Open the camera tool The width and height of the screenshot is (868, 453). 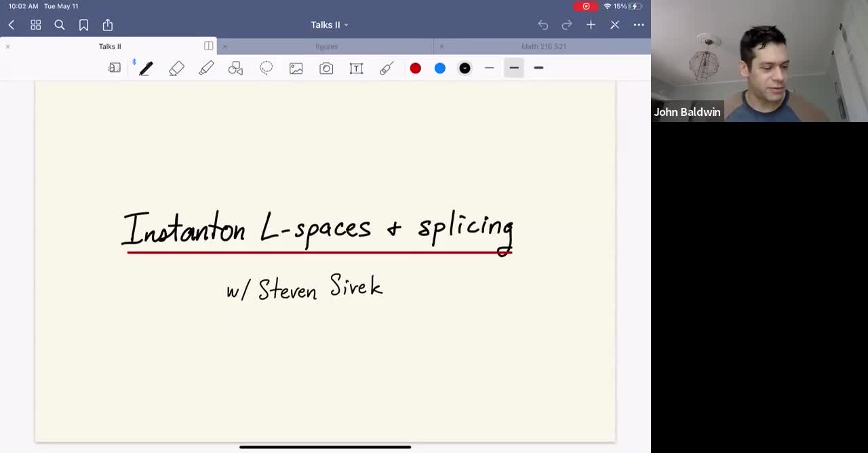tap(326, 68)
